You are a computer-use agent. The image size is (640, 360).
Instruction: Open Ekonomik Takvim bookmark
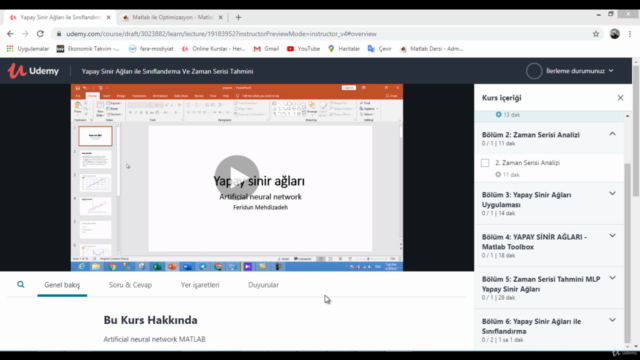point(88,49)
